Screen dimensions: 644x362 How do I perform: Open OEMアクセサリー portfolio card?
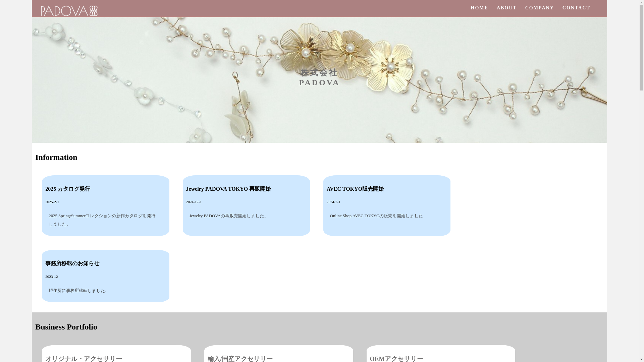tap(441, 353)
